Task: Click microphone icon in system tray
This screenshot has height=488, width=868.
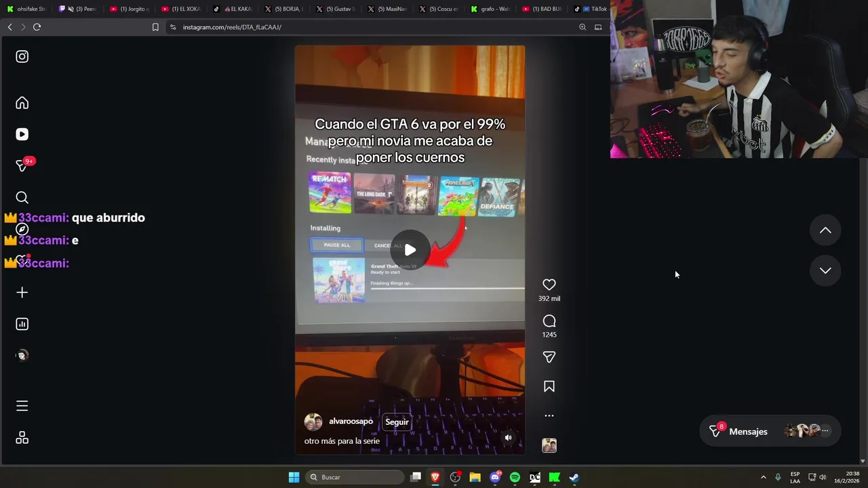Action: pos(778,477)
